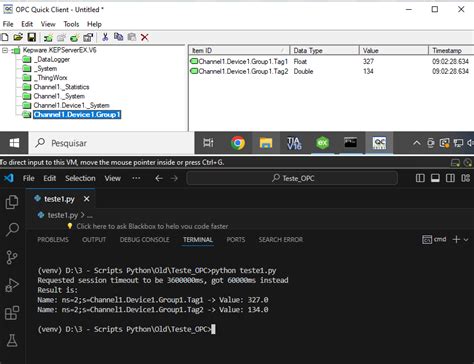The image size is (474, 364).
Task: Open the Extensions view in the activity bar
Action: [x=12, y=313]
